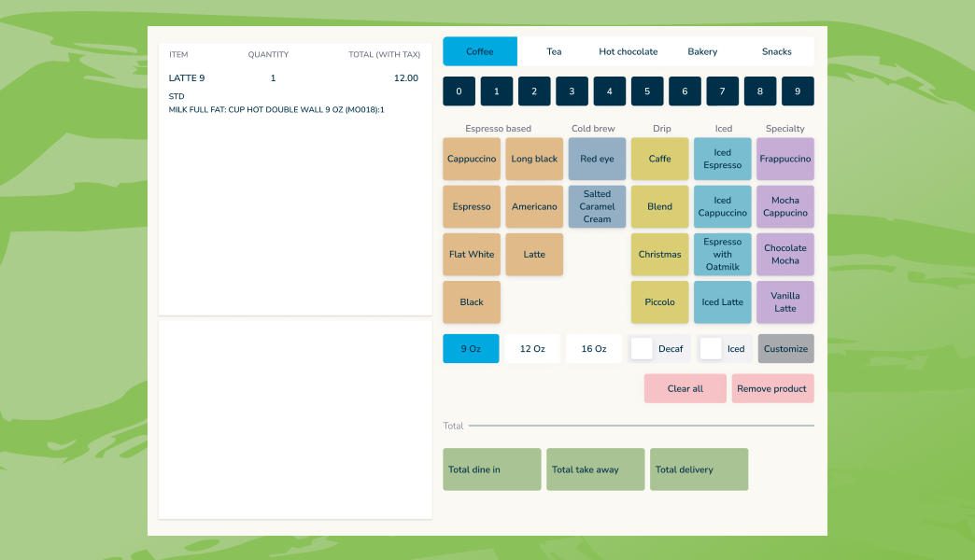
Task: Tap number key 2
Action: click(x=534, y=91)
